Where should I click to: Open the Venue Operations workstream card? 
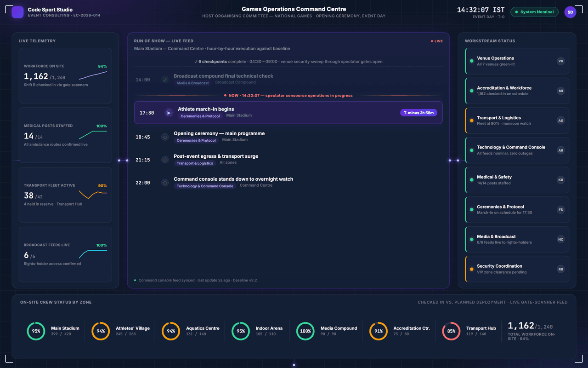coord(517,61)
